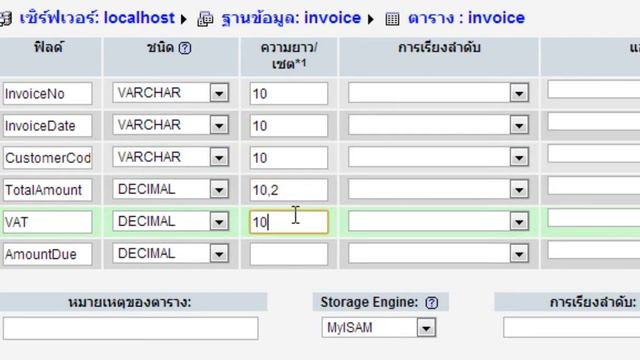The width and height of the screenshot is (640, 360).
Task: Click the TotalAmount field name input
Action: click(48, 190)
